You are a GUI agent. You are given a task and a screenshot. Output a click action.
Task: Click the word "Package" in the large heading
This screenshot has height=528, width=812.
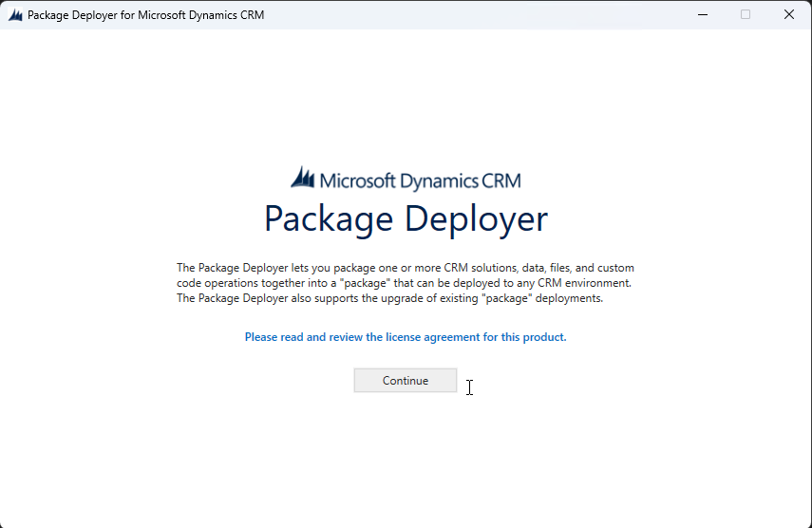pyautogui.click(x=329, y=219)
